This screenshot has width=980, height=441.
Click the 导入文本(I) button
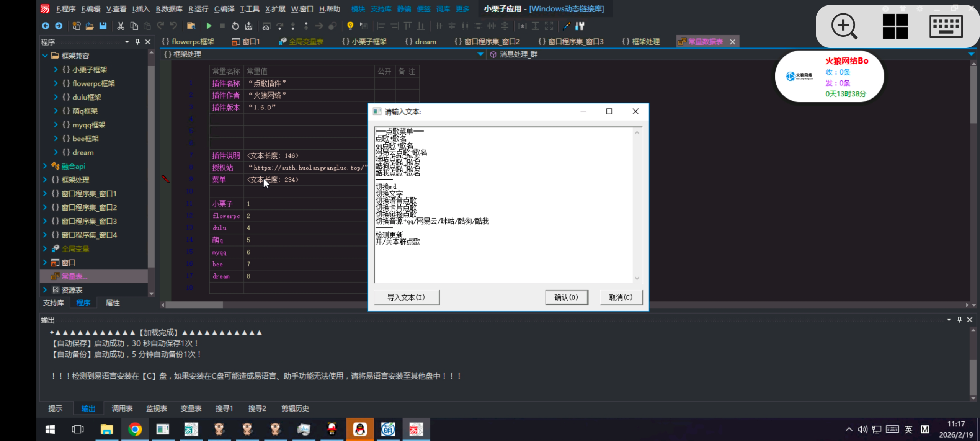point(406,297)
